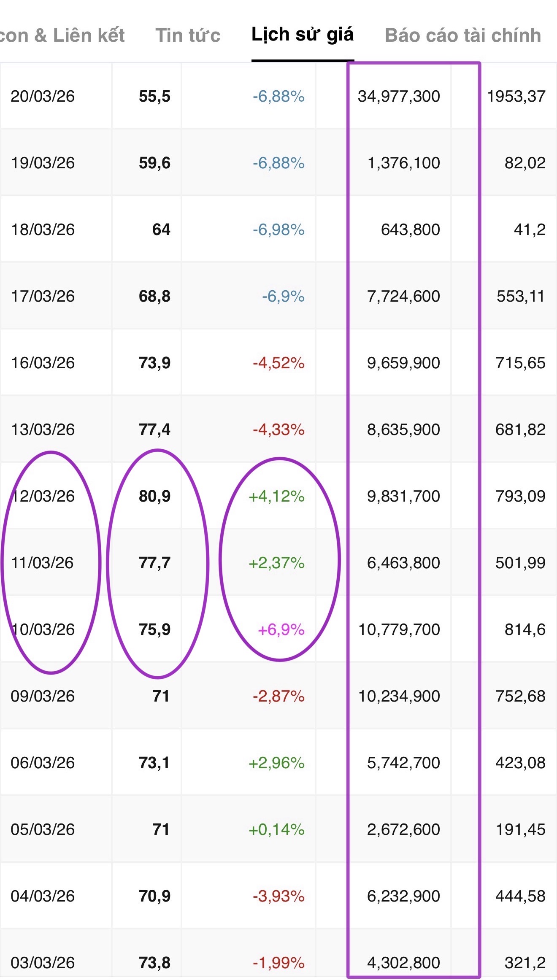Click the price 73,9 cell
557x980 pixels.
click(154, 363)
